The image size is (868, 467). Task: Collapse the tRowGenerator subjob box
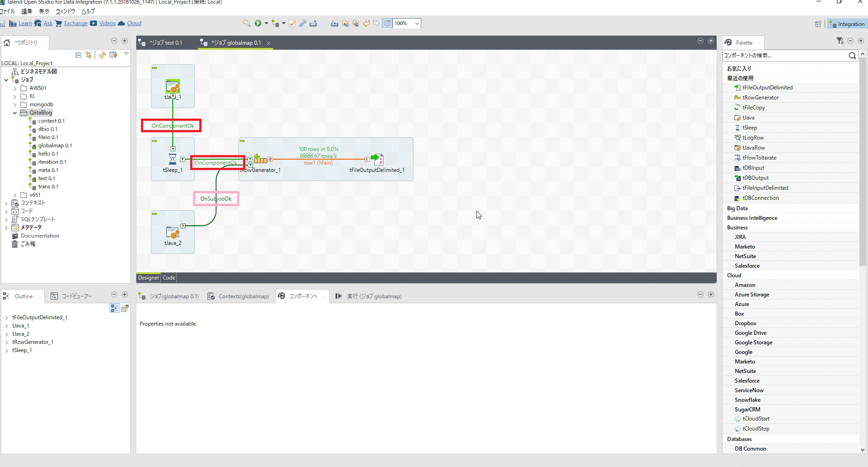pos(242,141)
